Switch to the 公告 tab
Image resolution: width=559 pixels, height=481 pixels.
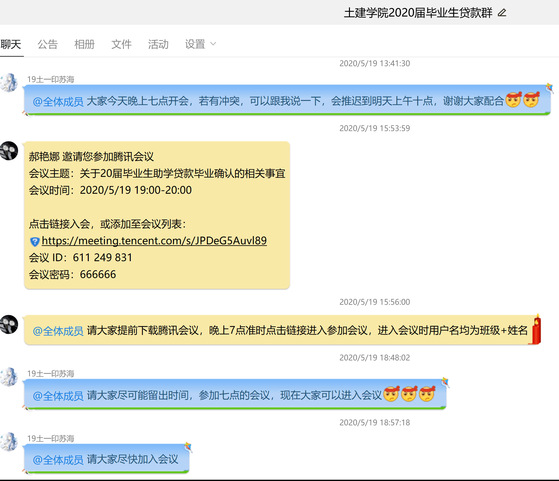point(47,44)
